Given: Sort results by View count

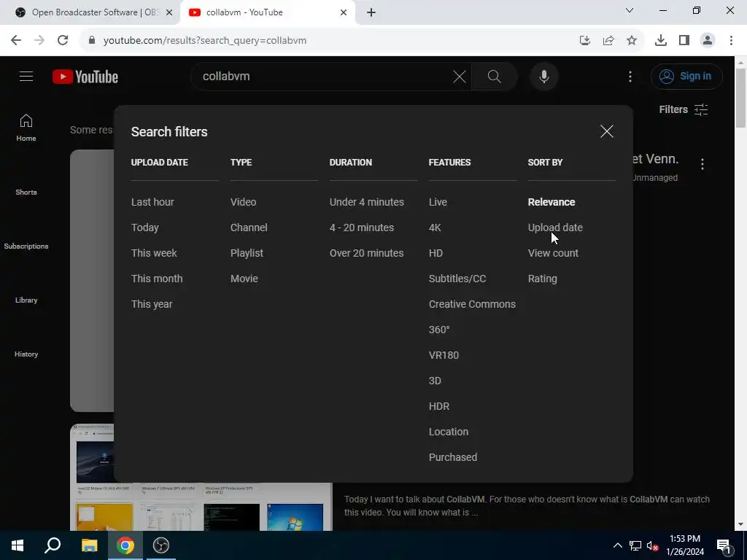Looking at the screenshot, I should [x=553, y=253].
